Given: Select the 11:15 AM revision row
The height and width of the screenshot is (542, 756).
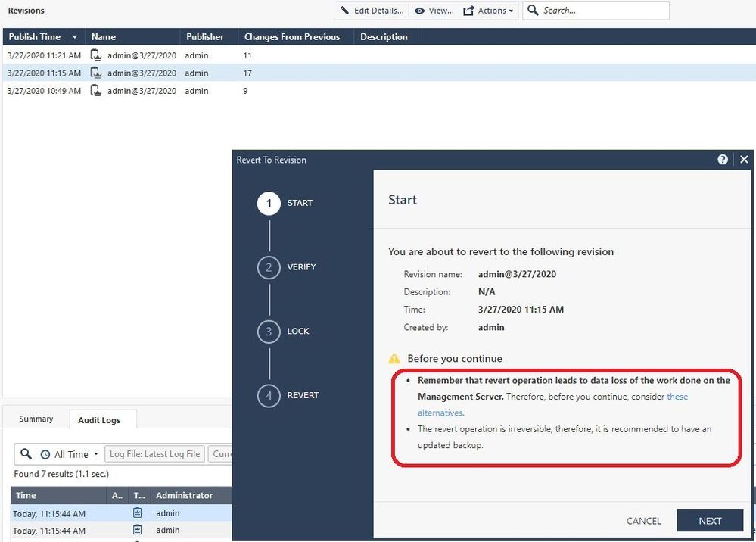Looking at the screenshot, I should coord(379,73).
